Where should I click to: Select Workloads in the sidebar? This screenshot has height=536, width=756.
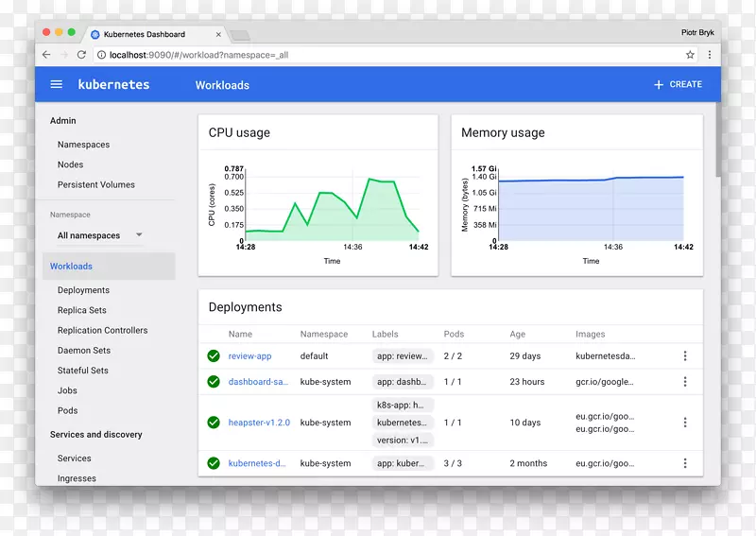click(109, 266)
